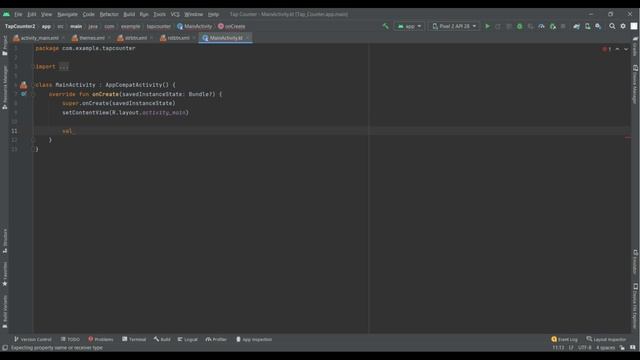Open the Structure sidebar panel
Screen dimensions: 640x360
pyautogui.click(x=5, y=240)
